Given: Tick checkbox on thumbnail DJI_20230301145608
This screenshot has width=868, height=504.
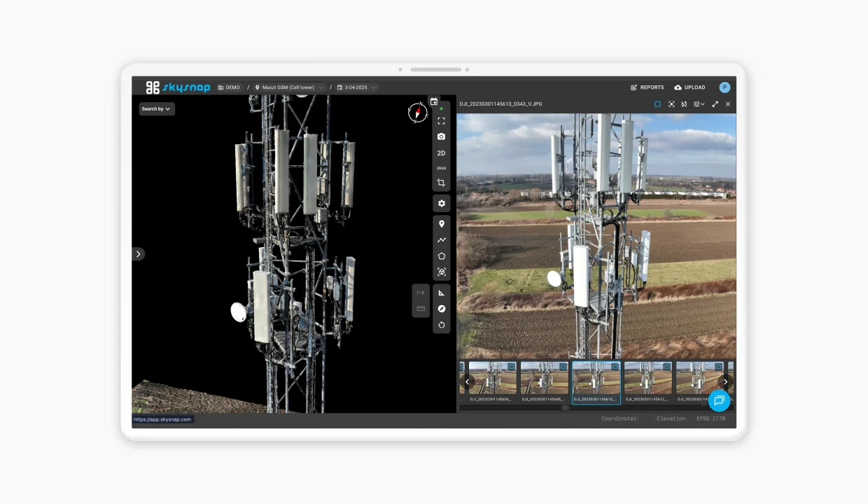Looking at the screenshot, I should 563,366.
